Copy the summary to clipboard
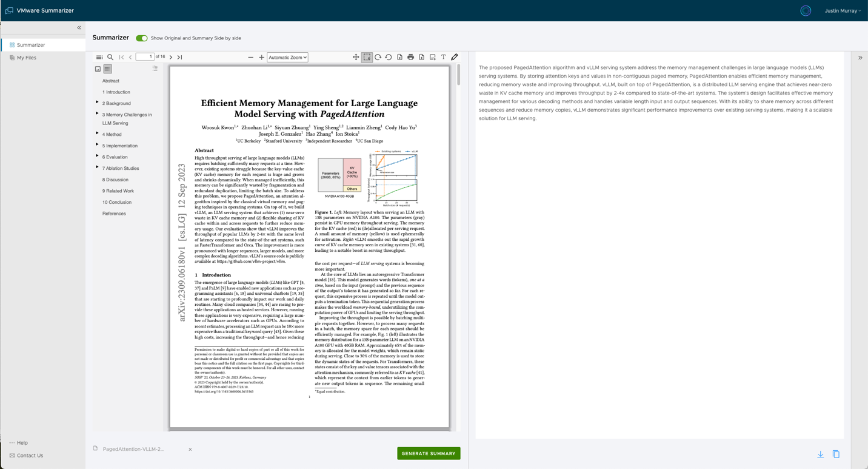 [x=836, y=453]
